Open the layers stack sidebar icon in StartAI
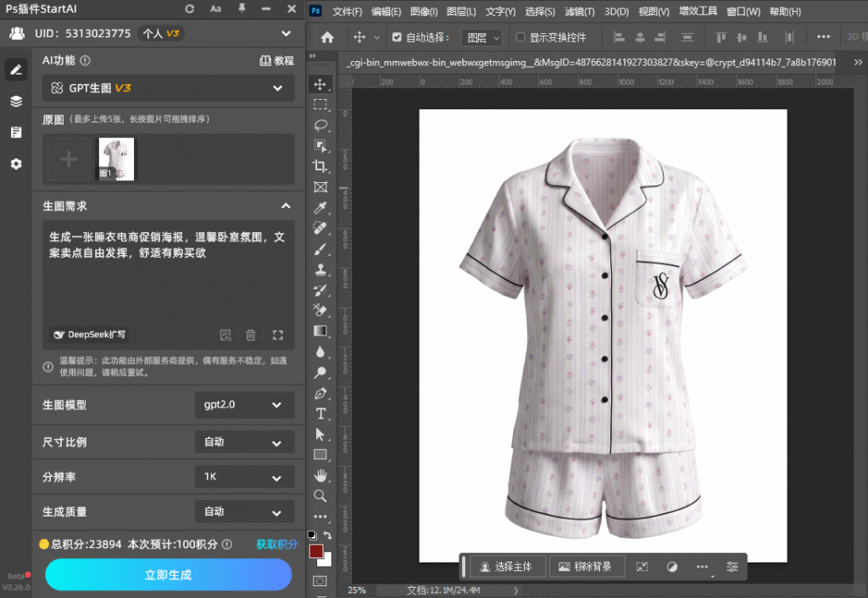868x598 pixels. 16,102
